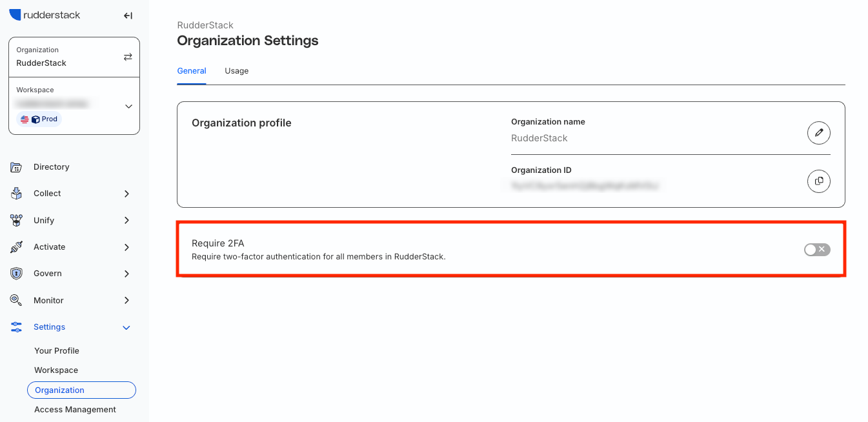This screenshot has width=868, height=422.
Task: Enable the Require 2FA toggle
Action: 817,250
